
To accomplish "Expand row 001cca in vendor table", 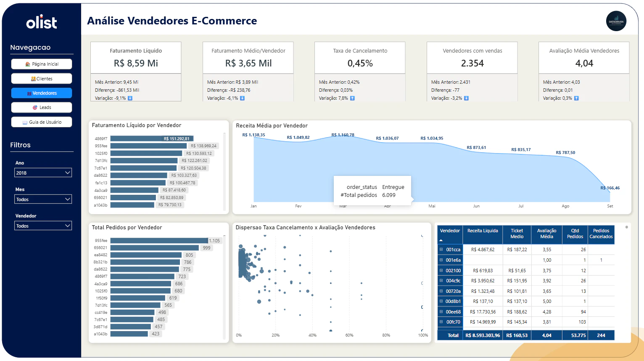I will pyautogui.click(x=441, y=250).
